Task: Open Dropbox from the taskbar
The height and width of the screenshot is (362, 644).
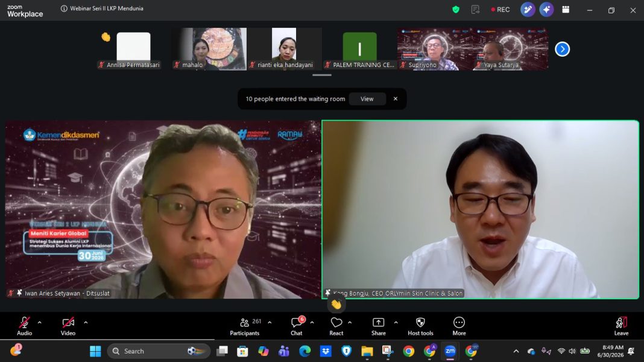Action: (326, 351)
